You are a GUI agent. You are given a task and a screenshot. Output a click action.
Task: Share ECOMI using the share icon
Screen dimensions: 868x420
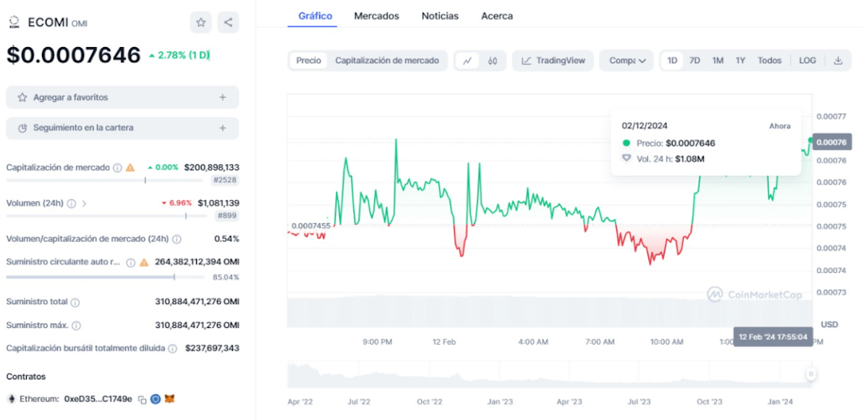click(x=228, y=22)
